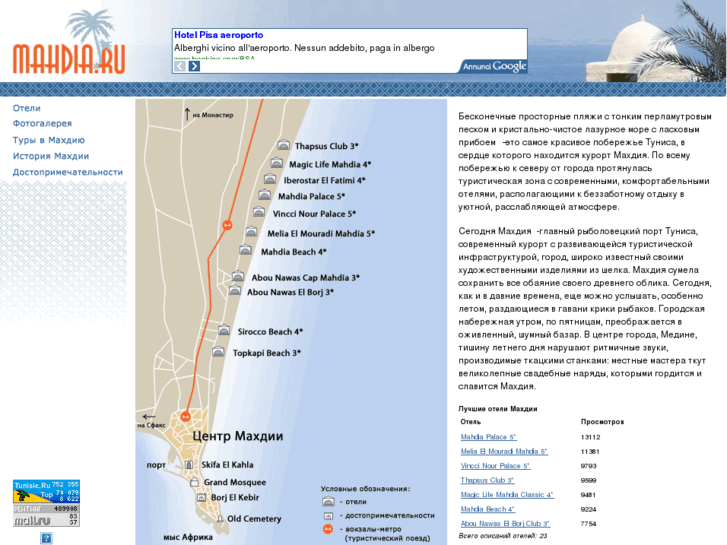Open Mahdia Beach 4* table link
Viewport: 727px width, 545px height.
point(488,509)
